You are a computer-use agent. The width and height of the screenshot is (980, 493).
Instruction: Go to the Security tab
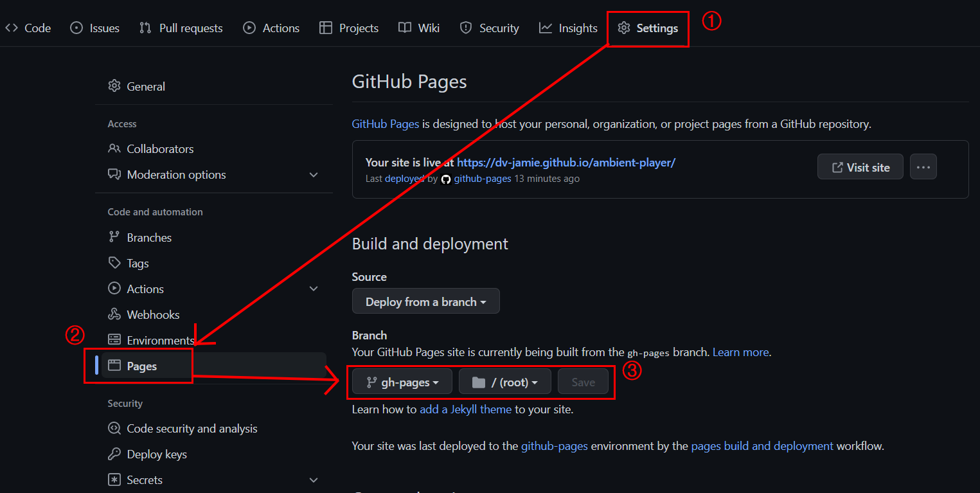point(489,28)
